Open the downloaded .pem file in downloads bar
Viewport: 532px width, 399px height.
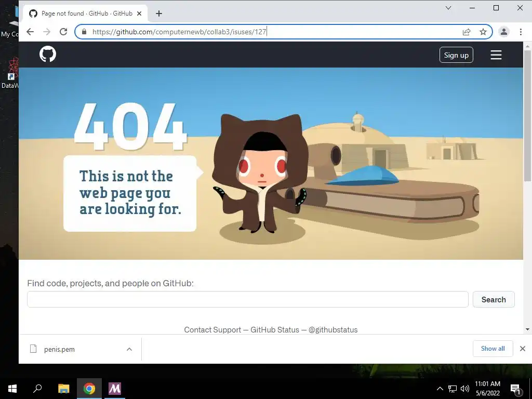(59, 349)
